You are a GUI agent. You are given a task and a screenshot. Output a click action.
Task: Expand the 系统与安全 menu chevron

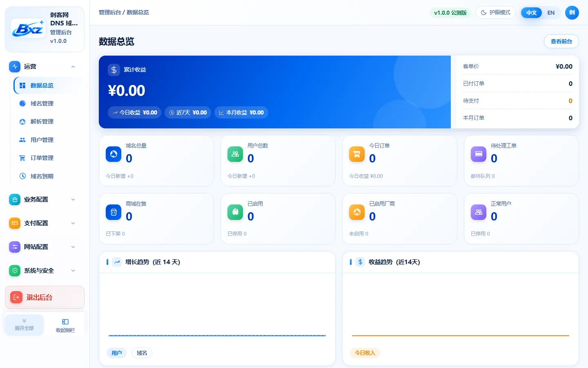click(73, 271)
